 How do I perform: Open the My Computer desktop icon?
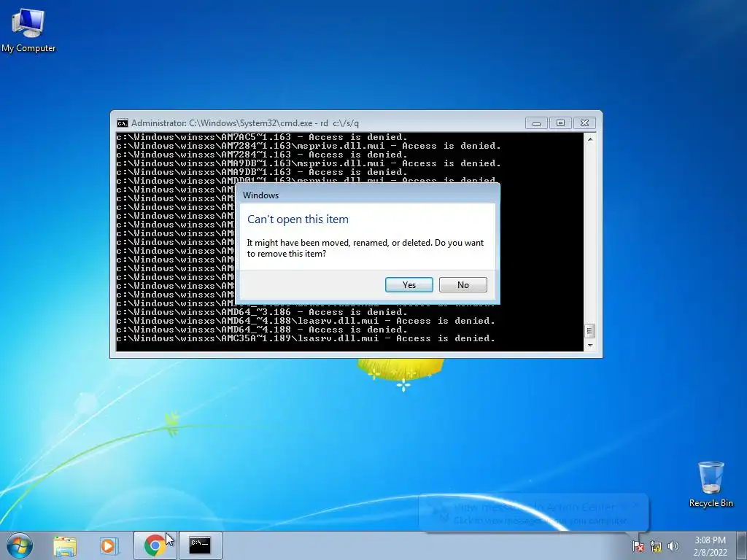28,31
